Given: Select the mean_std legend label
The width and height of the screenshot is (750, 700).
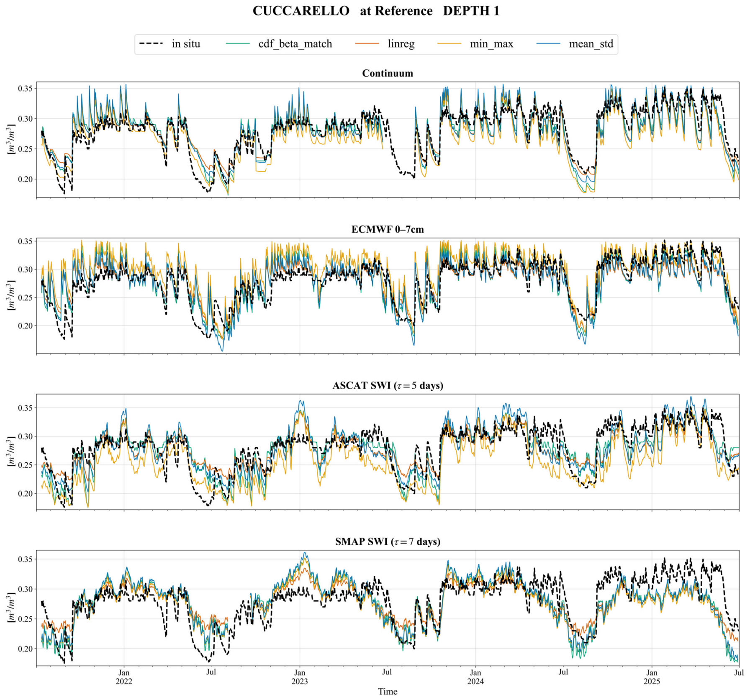Looking at the screenshot, I should coord(591,44).
